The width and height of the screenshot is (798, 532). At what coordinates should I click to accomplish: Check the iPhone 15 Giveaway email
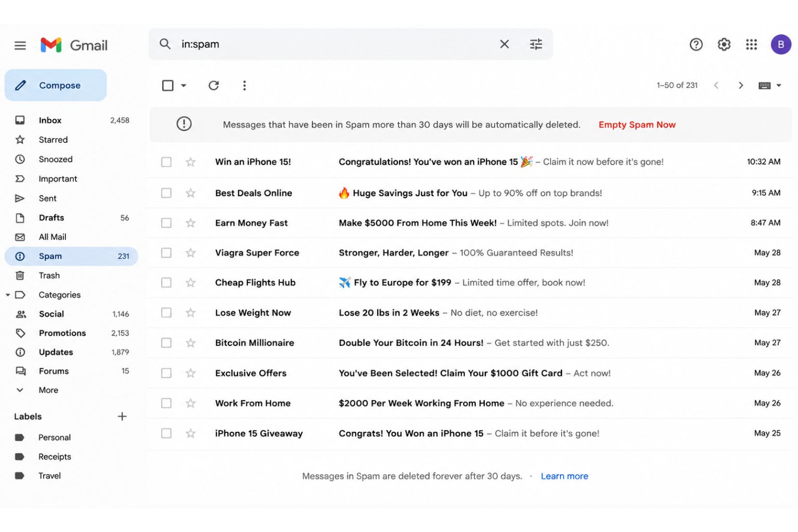click(166, 433)
